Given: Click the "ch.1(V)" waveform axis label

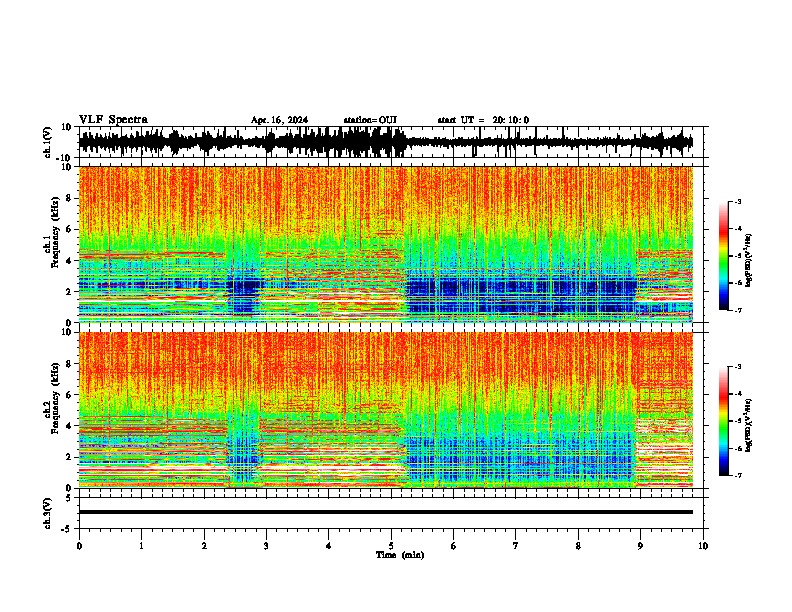Looking at the screenshot, I should 48,142.
